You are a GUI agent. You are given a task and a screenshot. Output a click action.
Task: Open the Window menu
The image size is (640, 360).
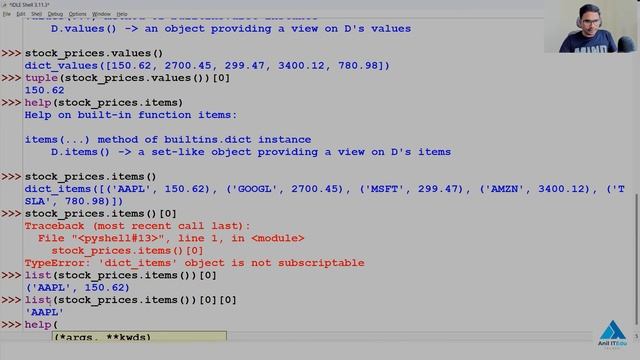101,14
